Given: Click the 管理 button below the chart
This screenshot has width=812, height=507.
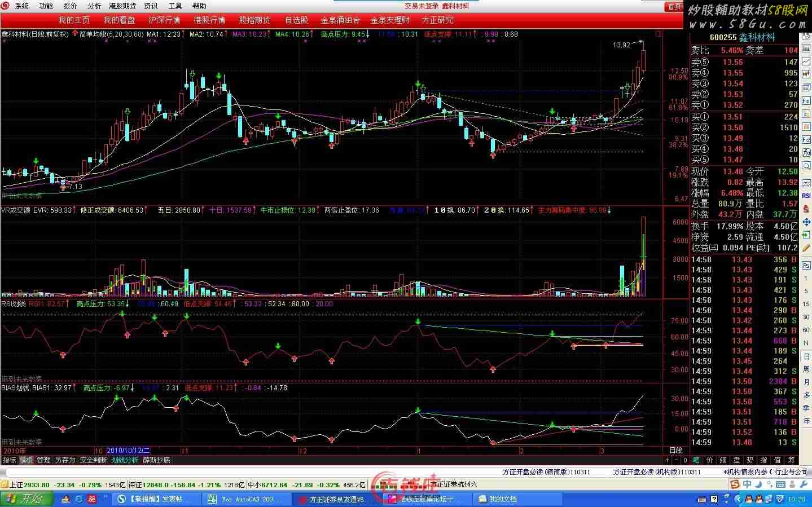Looking at the screenshot, I should click(43, 460).
